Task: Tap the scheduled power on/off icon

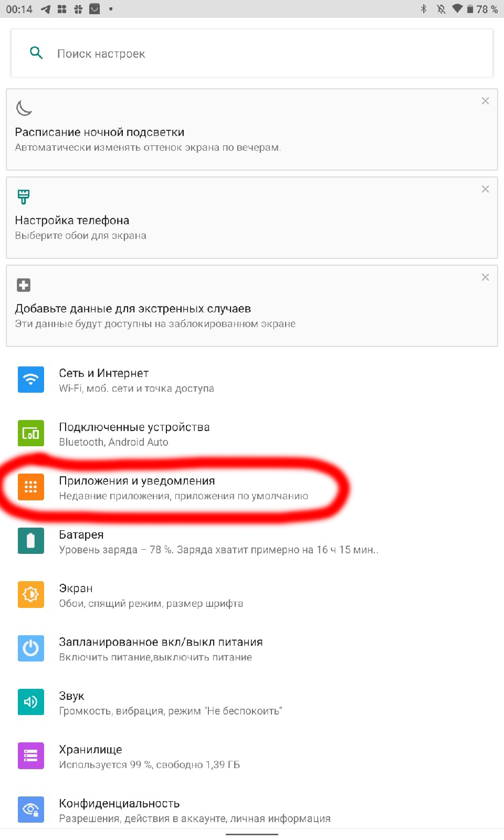Action: pos(30,648)
